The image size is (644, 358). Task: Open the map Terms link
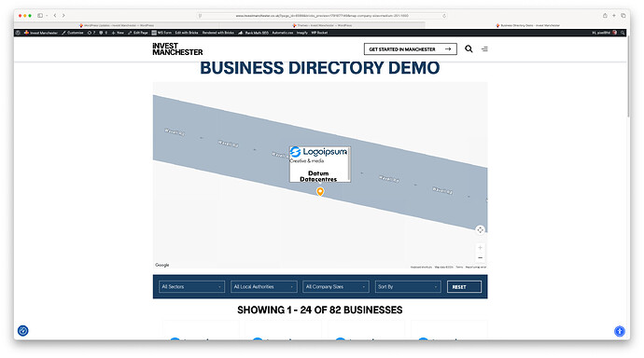click(x=459, y=267)
